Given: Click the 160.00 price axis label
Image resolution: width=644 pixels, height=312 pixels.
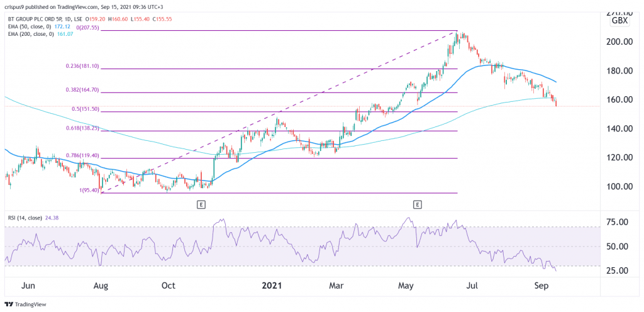Looking at the screenshot, I should point(619,99).
